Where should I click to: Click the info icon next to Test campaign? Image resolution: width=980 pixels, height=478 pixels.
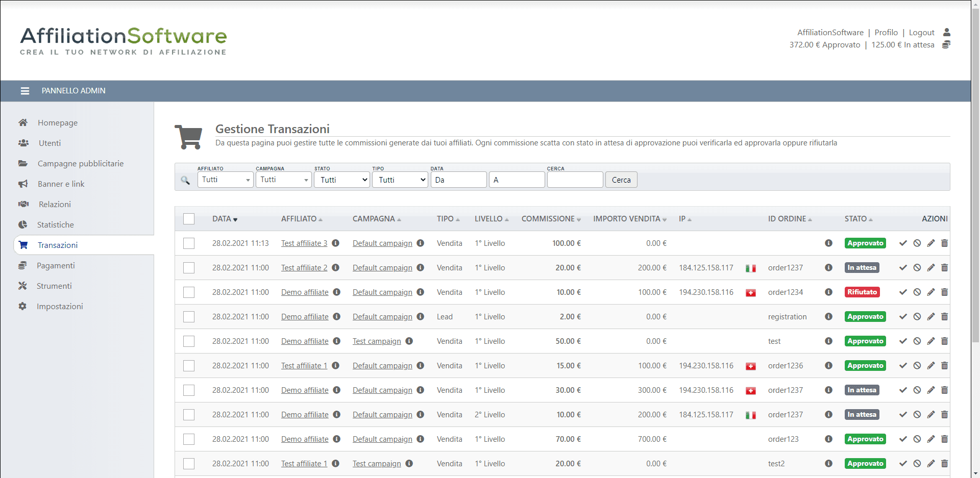[409, 341]
